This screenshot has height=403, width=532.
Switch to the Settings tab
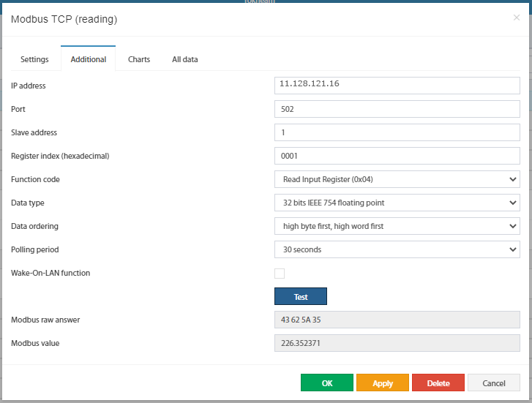coord(34,59)
